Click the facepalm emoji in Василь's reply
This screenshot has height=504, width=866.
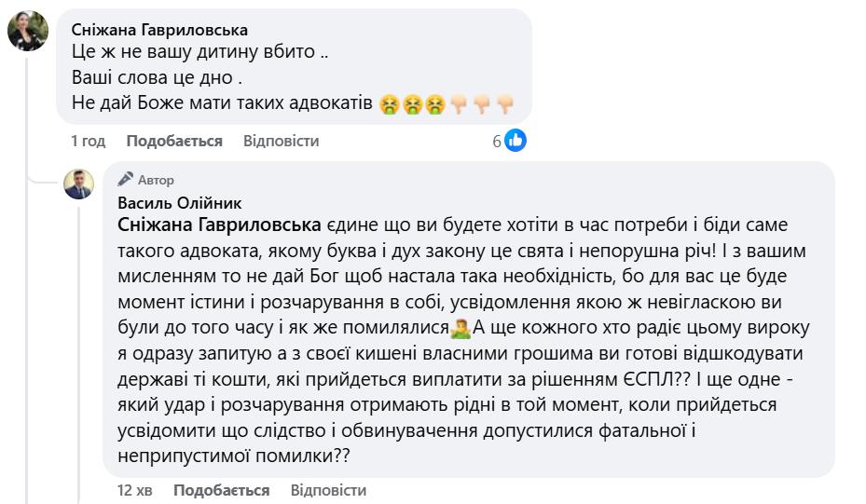click(x=458, y=329)
